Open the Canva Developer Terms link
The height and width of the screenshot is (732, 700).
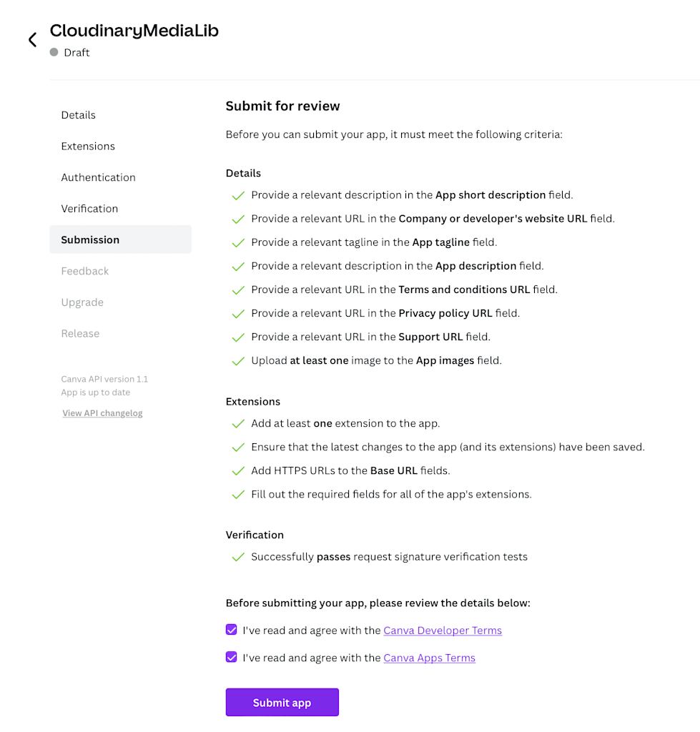tap(443, 630)
